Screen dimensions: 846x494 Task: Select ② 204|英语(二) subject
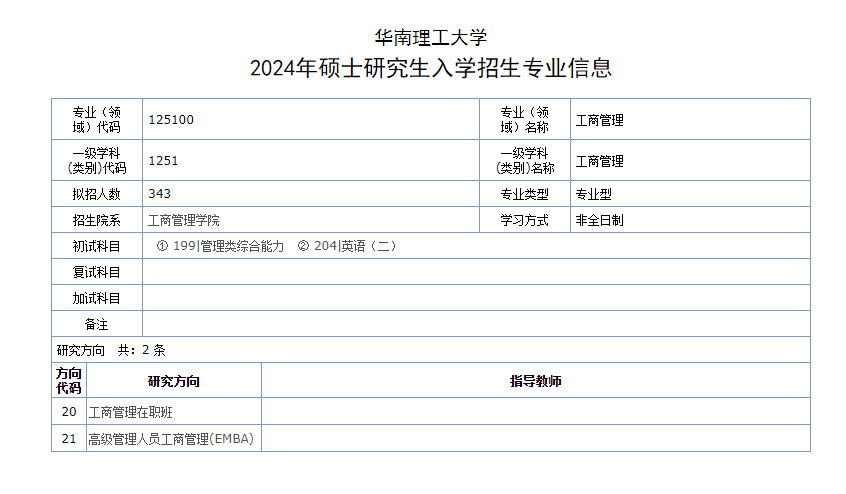click(x=347, y=246)
